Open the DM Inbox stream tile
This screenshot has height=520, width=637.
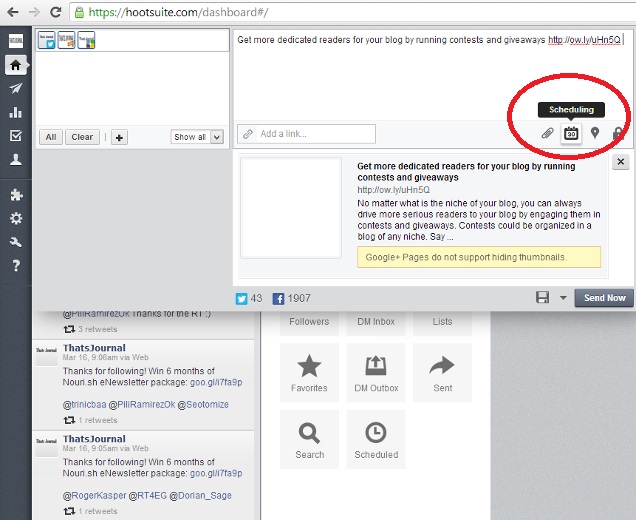[x=376, y=323]
